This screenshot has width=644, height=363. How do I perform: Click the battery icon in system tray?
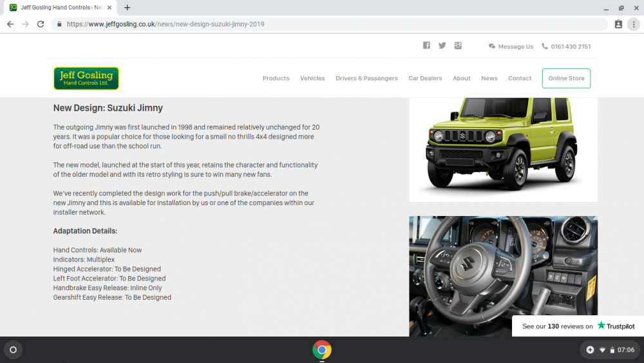click(612, 350)
